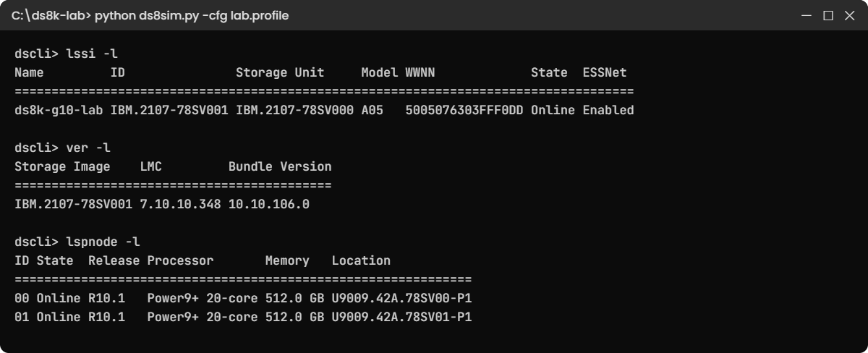The image size is (868, 353).
Task: Click the Processor column header
Action: pyautogui.click(x=180, y=260)
